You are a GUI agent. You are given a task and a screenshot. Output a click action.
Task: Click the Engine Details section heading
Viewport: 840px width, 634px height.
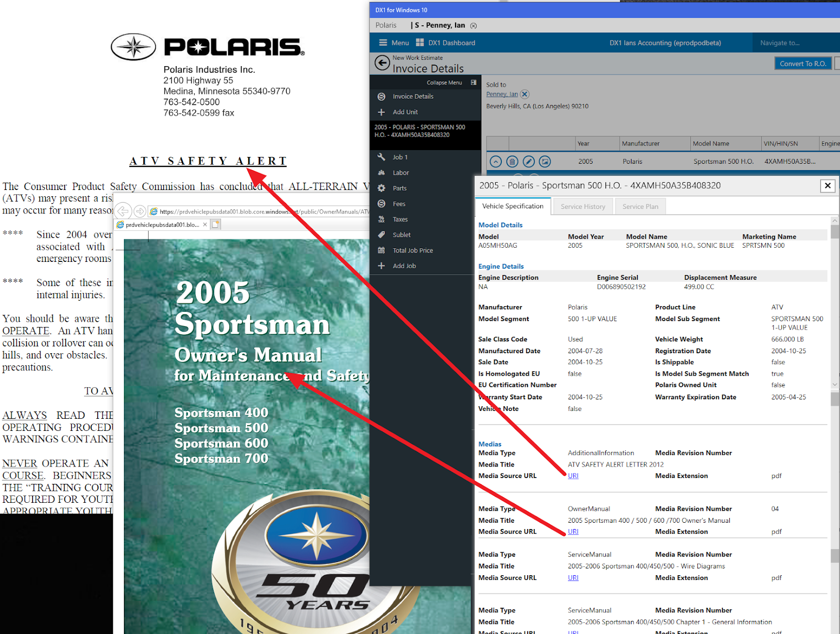[x=501, y=267]
